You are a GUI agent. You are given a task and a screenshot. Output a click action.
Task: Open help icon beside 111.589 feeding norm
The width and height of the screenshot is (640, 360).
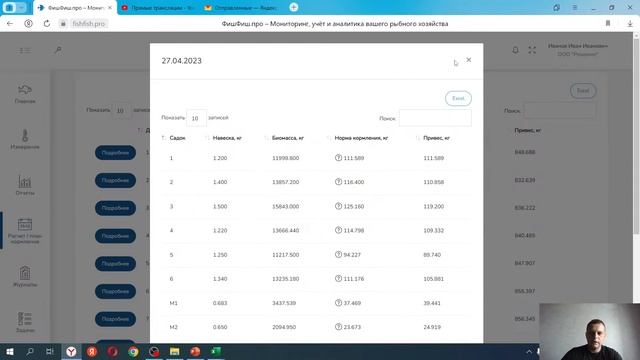click(x=338, y=158)
